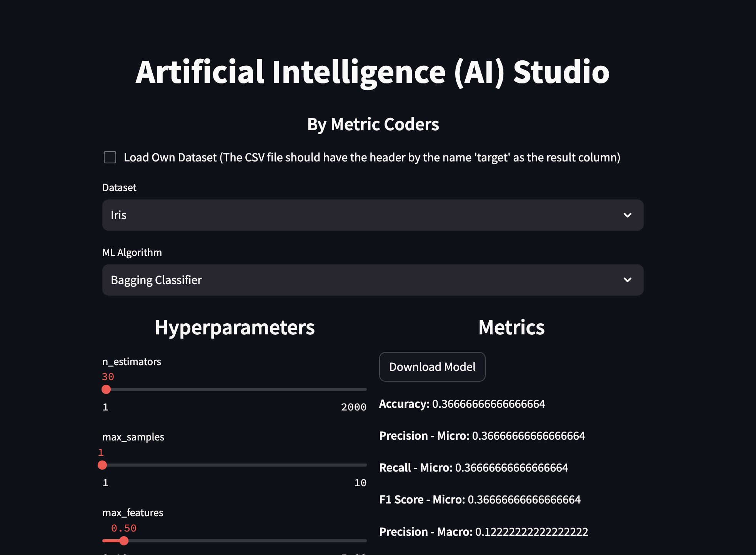Viewport: 756px width, 555px height.
Task: Click the Metrics heading
Action: click(511, 327)
